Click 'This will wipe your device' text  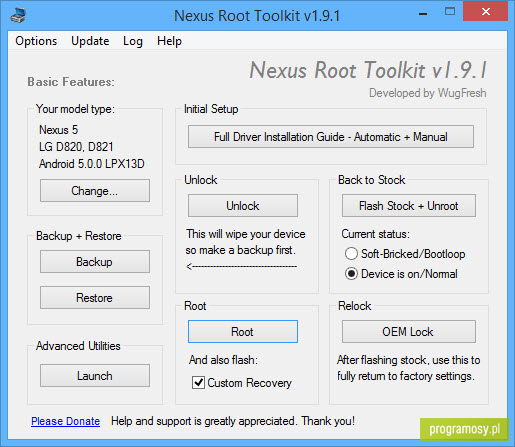pyautogui.click(x=246, y=234)
